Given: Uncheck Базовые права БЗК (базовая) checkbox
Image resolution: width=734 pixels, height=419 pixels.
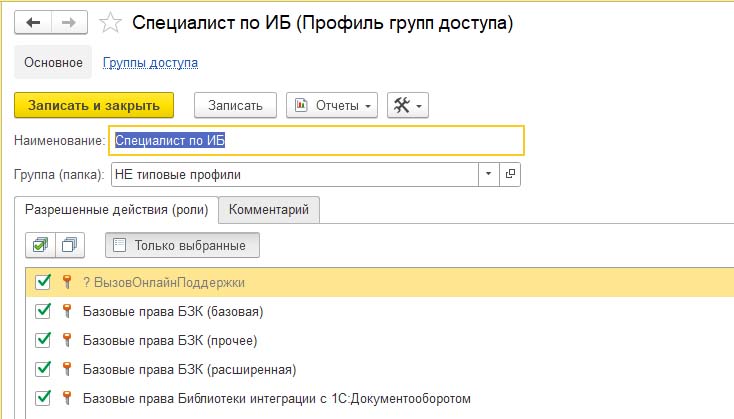Looking at the screenshot, I should click(43, 311).
